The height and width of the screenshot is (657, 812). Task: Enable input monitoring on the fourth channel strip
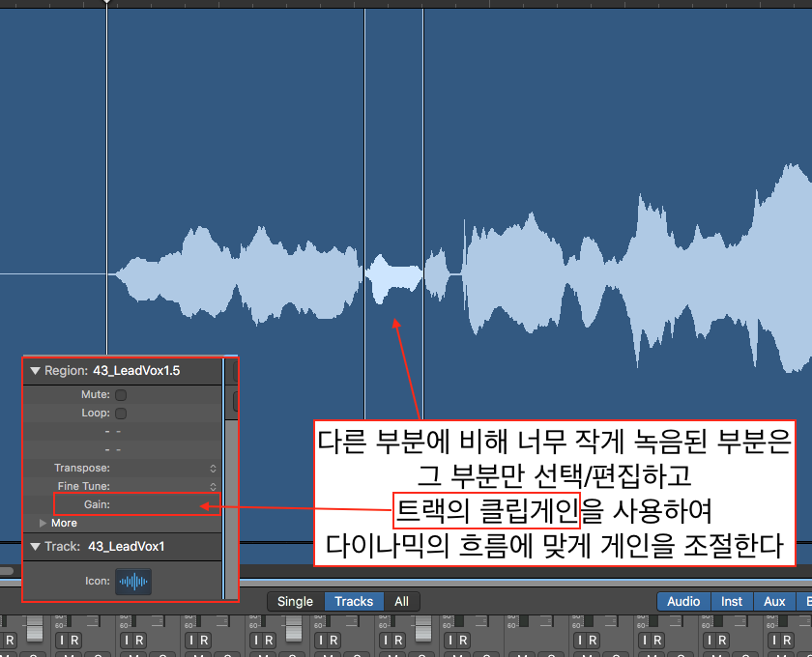click(192, 640)
